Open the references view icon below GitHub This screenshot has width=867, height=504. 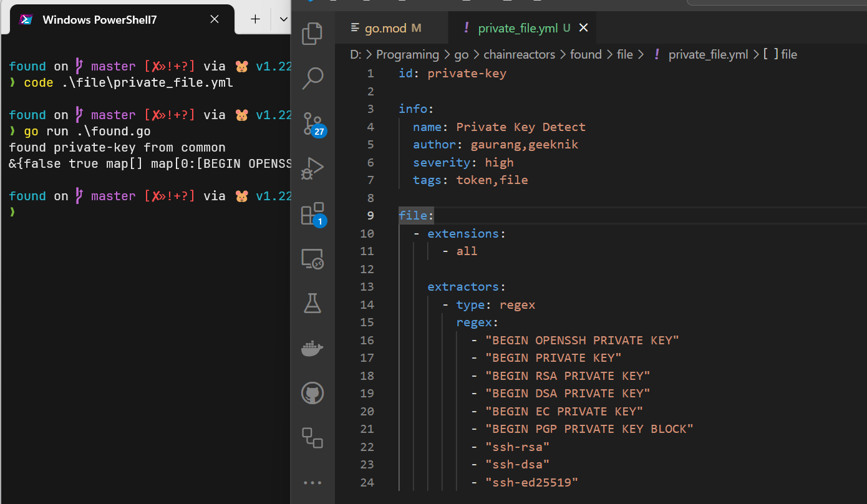[312, 438]
